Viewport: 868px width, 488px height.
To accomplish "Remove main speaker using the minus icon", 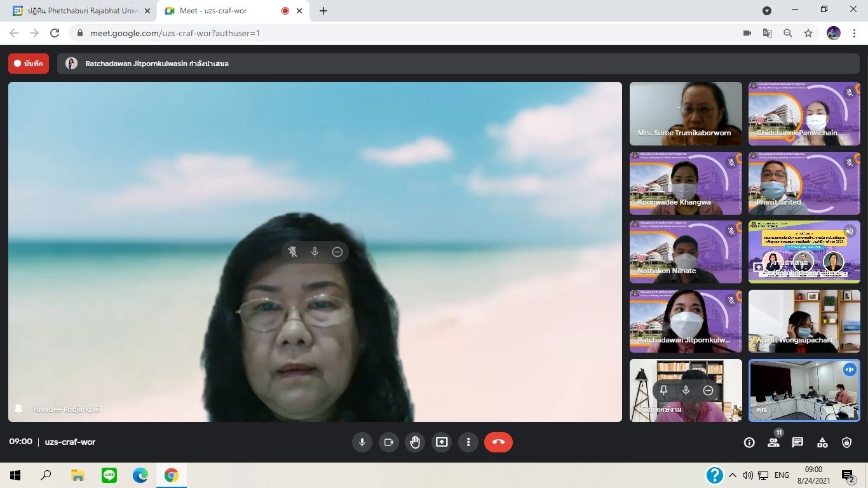I will tap(337, 252).
